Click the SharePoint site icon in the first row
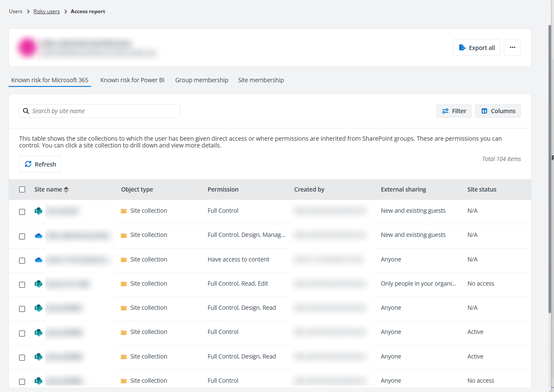 pyautogui.click(x=38, y=210)
